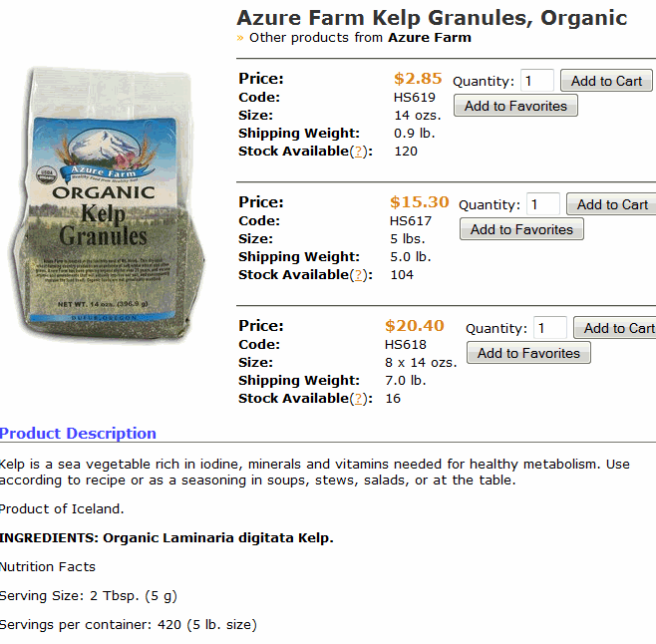Image resolution: width=656 pixels, height=644 pixels.
Task: Add HS618 8 x 14 ozs. to Favorites
Action: 528,354
